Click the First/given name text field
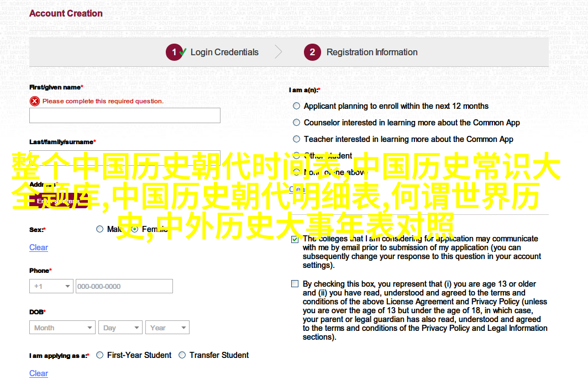 (x=125, y=115)
